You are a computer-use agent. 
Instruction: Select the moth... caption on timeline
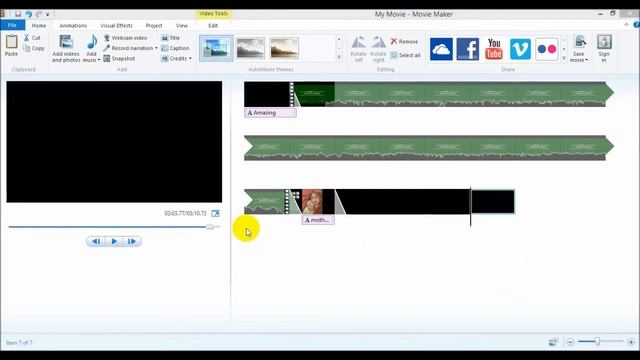(x=318, y=220)
